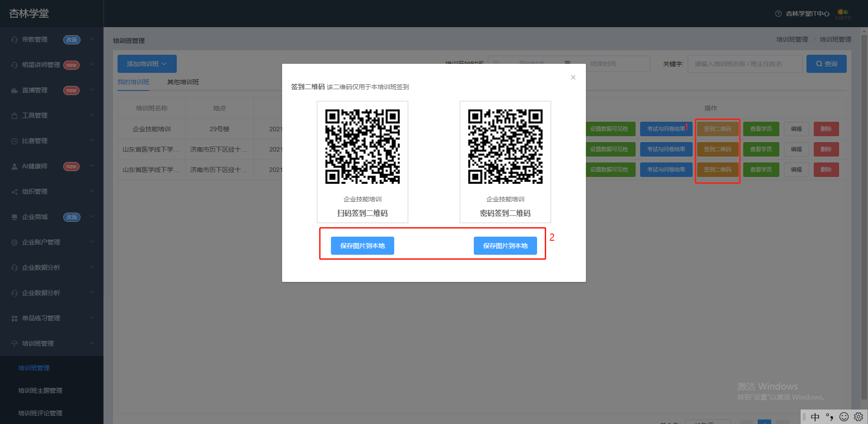Collapse the 培训班管理 sidebar menu
Viewport: 868px width, 424px height.
click(x=52, y=344)
